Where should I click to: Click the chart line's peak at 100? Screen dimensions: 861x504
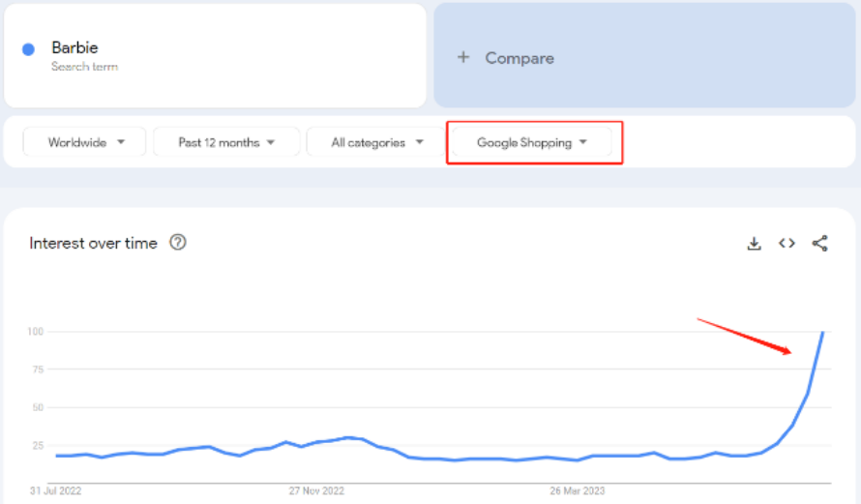pos(822,333)
